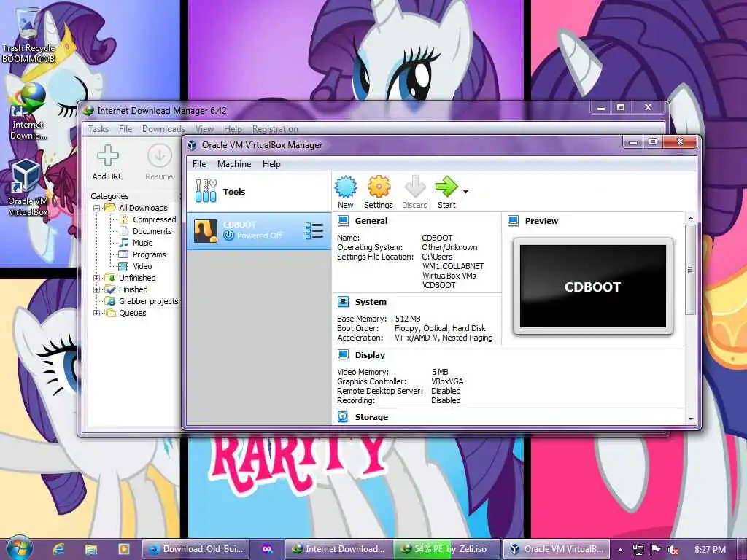
Task: Open Oracle VM VirtualBox desktop shortcut
Action: click(x=28, y=187)
